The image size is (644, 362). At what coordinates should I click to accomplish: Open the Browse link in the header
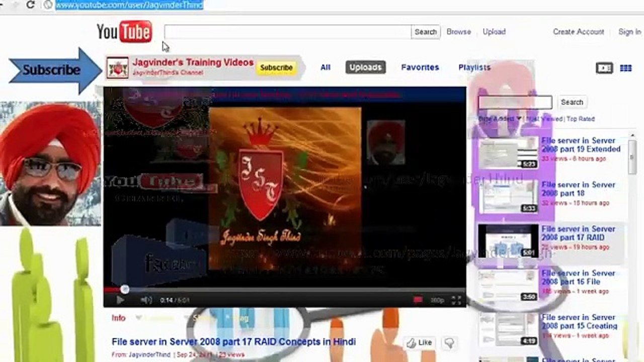pos(459,32)
